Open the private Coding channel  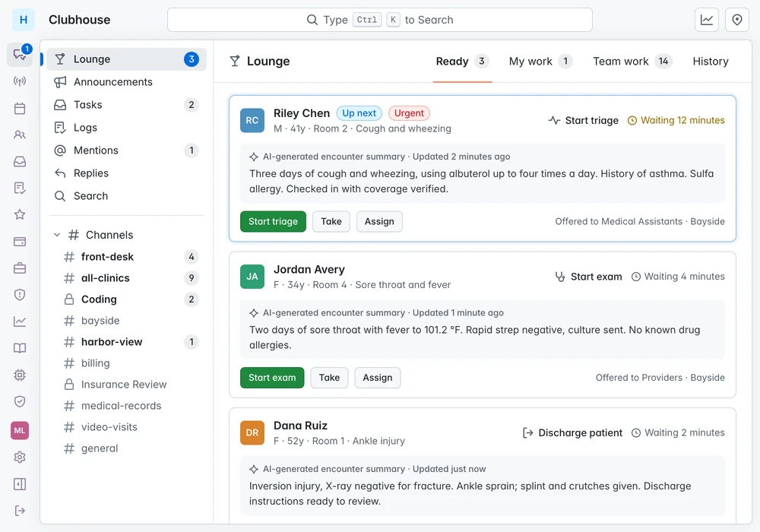131,299
